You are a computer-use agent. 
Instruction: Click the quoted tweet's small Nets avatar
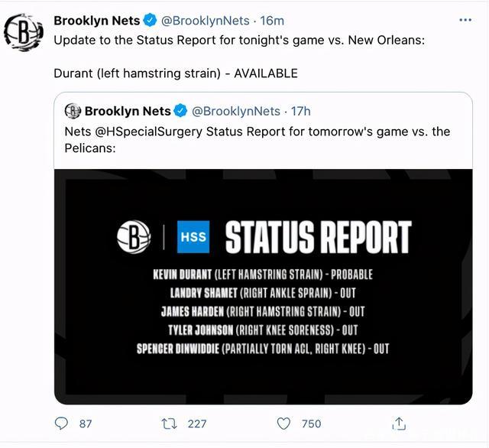(73, 112)
